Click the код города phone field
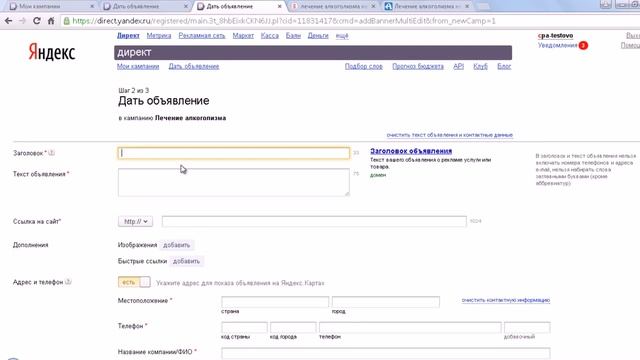Viewport: 640px width, 360px height. click(293, 327)
